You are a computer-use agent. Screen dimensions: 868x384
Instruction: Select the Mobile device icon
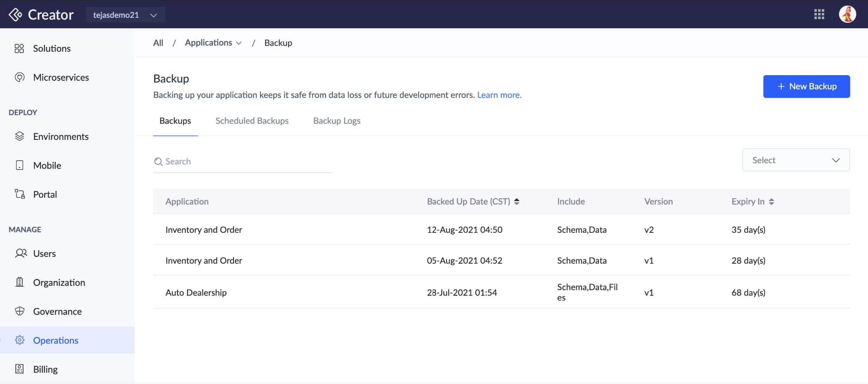(x=20, y=166)
